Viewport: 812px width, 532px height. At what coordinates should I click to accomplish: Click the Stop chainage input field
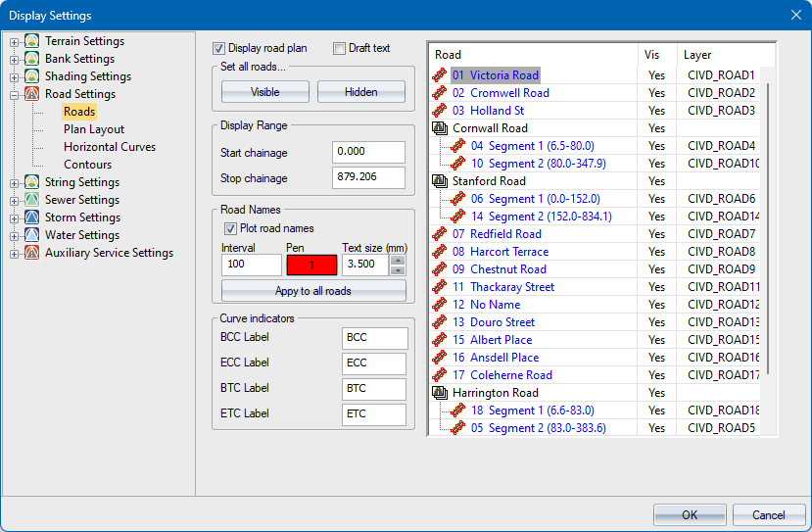(367, 178)
